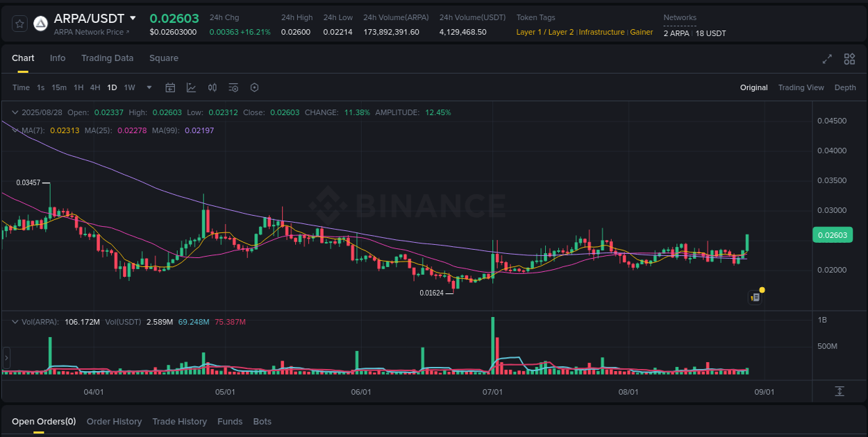This screenshot has height=437, width=868.
Task: Toggle the candlestick comparison icon in toolbar
Action: (212, 87)
